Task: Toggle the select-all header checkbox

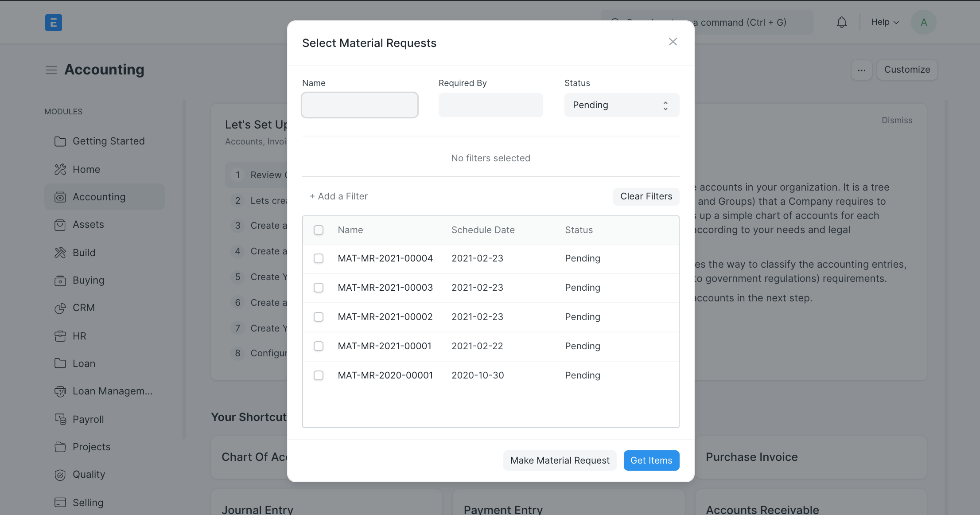Action: [319, 230]
